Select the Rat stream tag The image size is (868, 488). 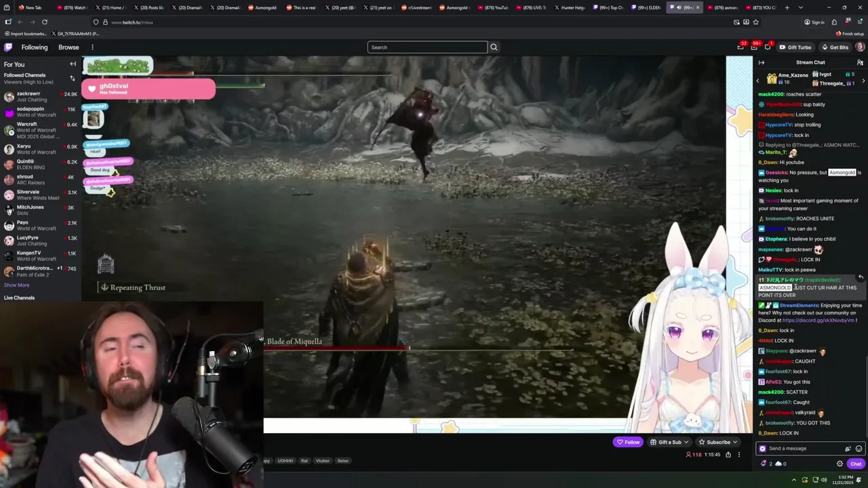click(x=304, y=461)
